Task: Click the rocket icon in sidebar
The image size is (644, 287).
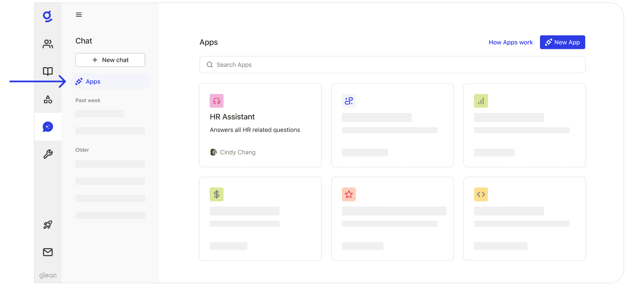Action: coord(48,225)
